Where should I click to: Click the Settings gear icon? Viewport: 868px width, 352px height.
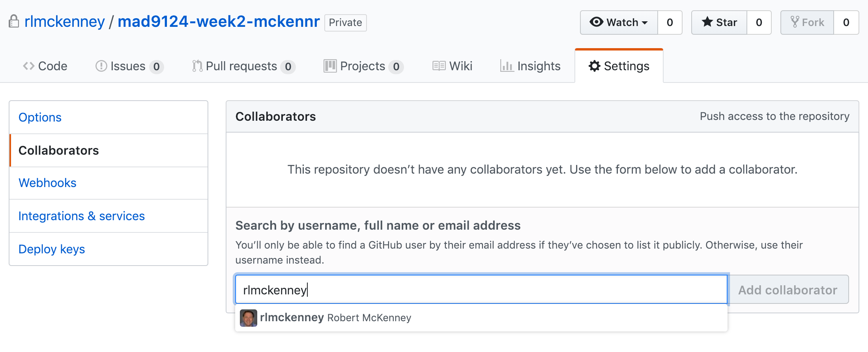pyautogui.click(x=594, y=66)
